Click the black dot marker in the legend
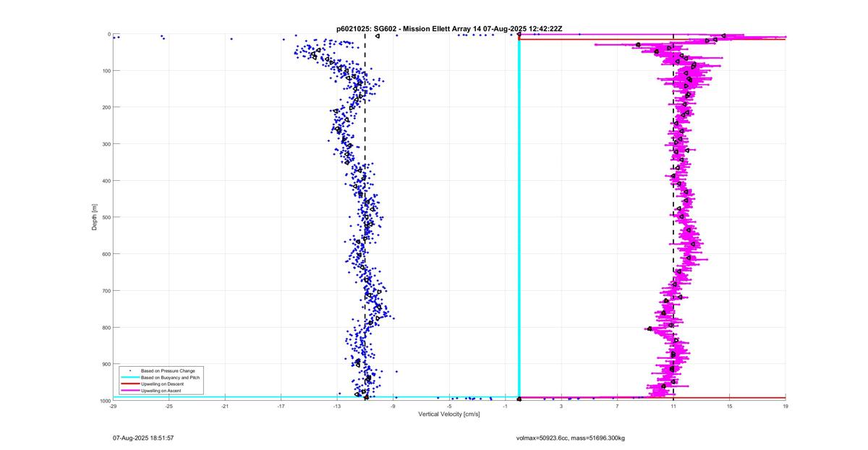The width and height of the screenshot is (868, 450). click(129, 371)
